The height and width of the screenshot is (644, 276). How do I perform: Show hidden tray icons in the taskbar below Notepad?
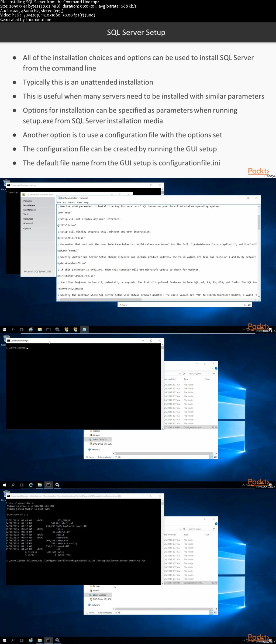tap(244, 329)
